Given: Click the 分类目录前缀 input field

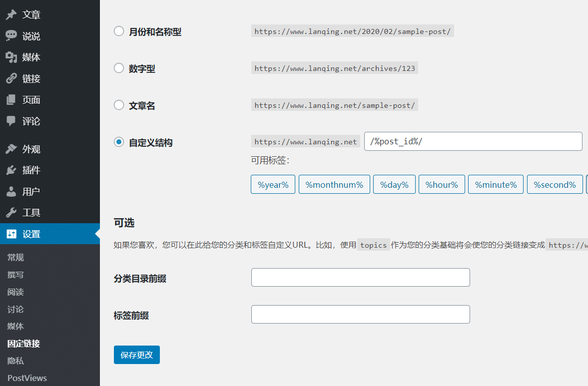Looking at the screenshot, I should pos(360,277).
